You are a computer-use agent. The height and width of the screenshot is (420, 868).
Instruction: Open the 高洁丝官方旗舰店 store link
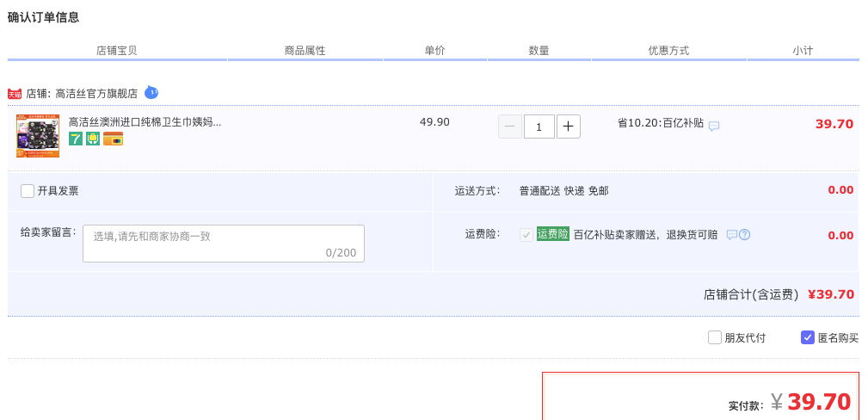pyautogui.click(x=97, y=94)
